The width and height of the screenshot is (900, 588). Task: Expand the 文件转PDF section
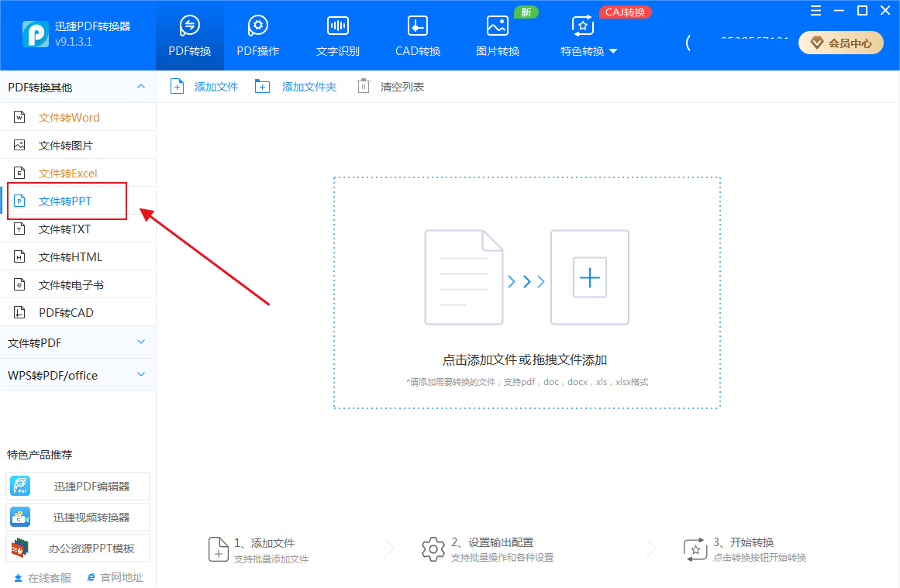tap(78, 343)
